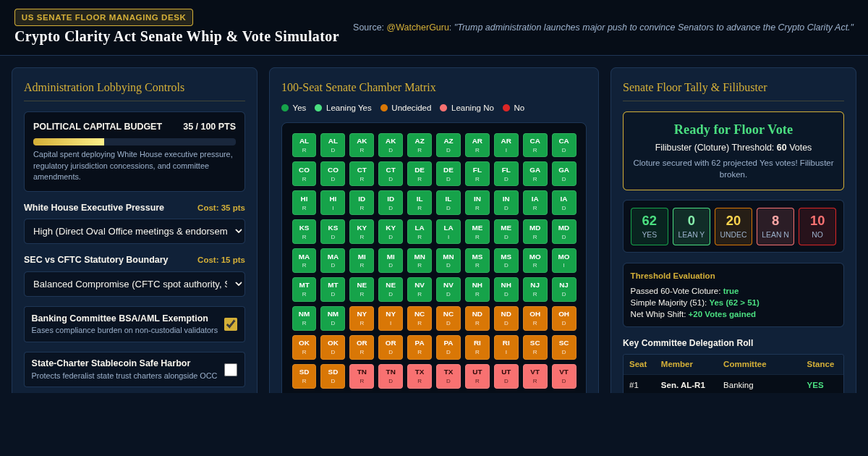
Task: Select the undecided SC Democrat seat tile
Action: [564, 347]
